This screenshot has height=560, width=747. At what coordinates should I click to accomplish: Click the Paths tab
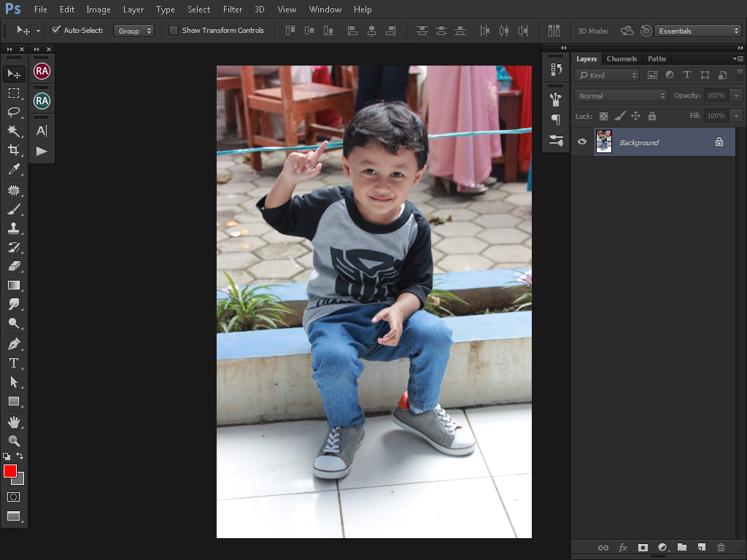pos(657,58)
